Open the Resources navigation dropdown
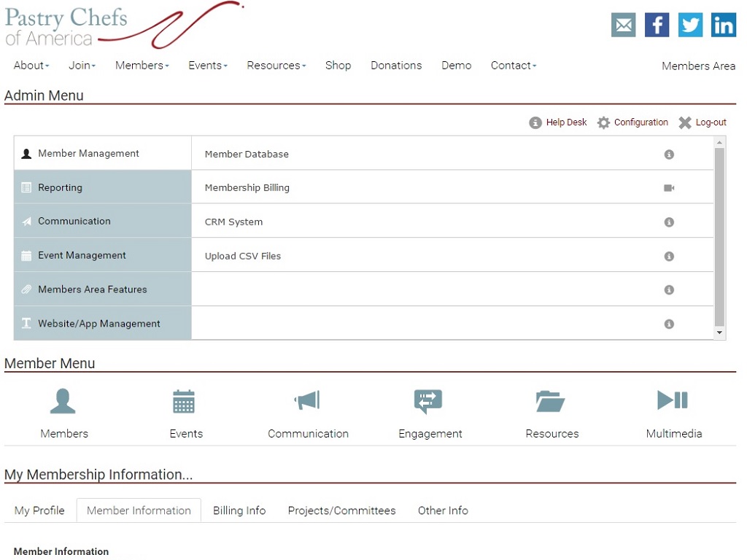The width and height of the screenshot is (747, 560). 276,66
